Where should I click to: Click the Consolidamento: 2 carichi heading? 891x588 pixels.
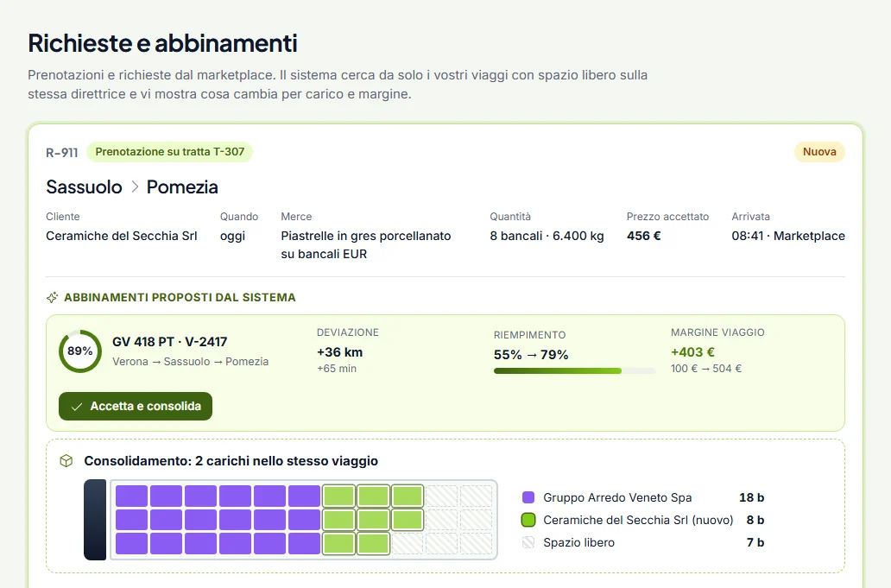click(x=231, y=461)
